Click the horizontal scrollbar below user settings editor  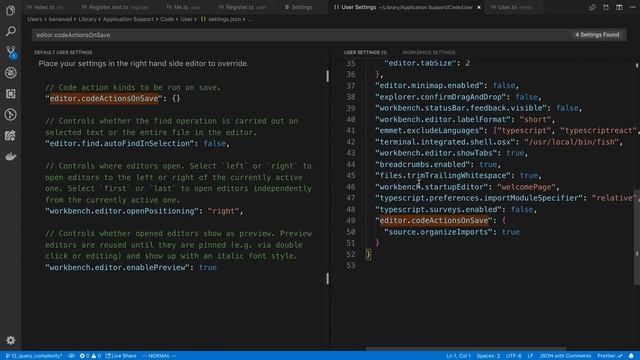click(466, 349)
